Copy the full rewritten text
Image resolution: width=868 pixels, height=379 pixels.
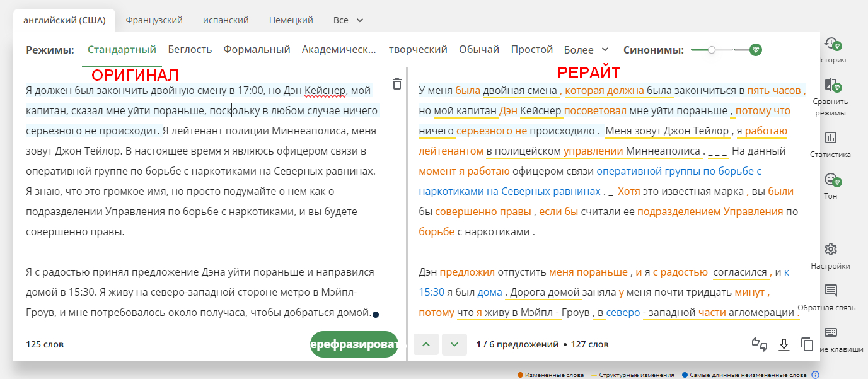tap(807, 344)
